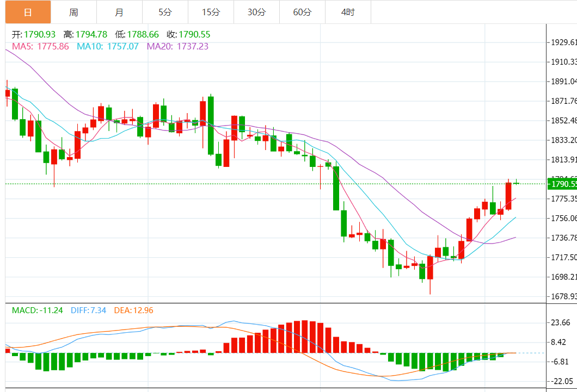Click the 1717.50 price axis label
The image size is (577, 392).
[564, 258]
